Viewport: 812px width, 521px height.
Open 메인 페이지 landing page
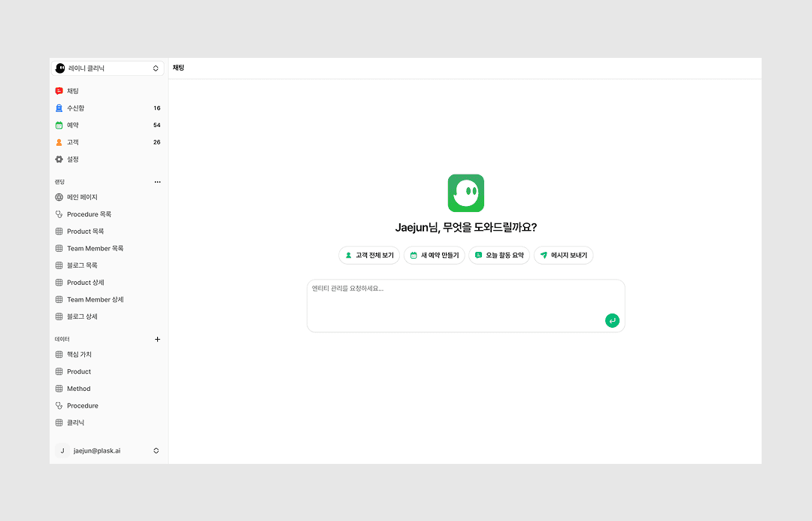point(108,197)
